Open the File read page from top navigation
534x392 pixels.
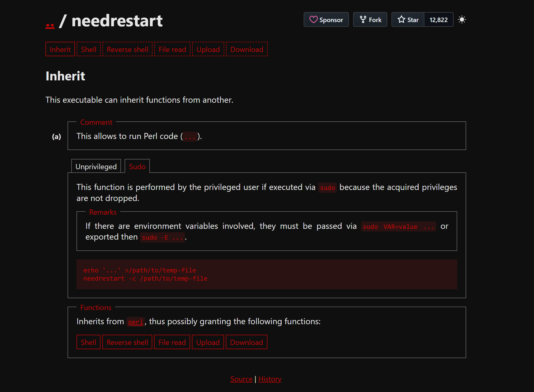tap(172, 49)
